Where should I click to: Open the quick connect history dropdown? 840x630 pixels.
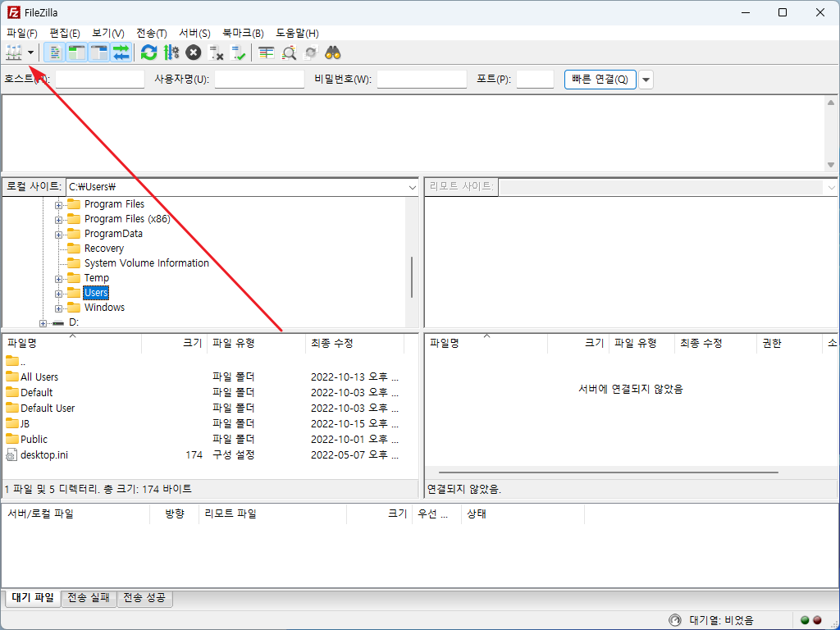coord(646,80)
